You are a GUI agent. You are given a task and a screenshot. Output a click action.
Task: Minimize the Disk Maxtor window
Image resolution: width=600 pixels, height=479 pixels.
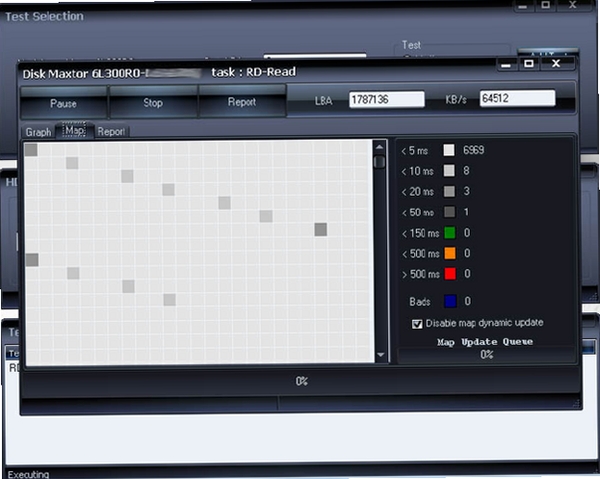coord(506,64)
